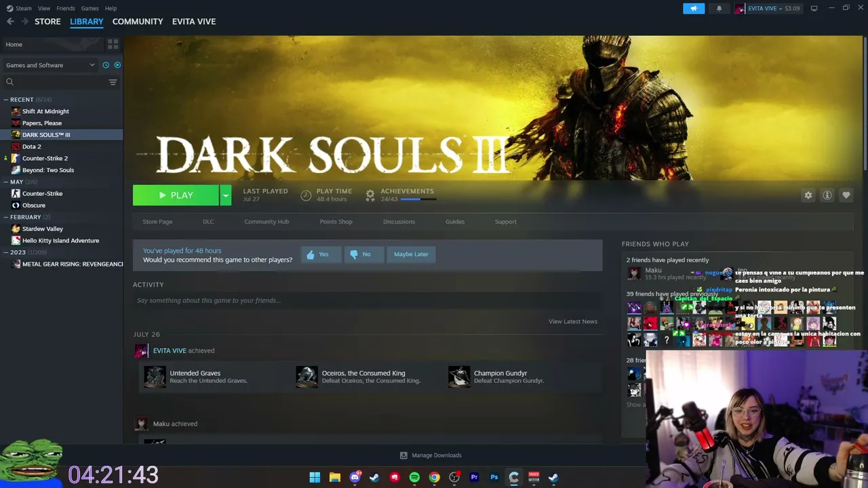Viewport: 868px width, 488px height.
Task: Open the View menu
Action: coord(44,8)
